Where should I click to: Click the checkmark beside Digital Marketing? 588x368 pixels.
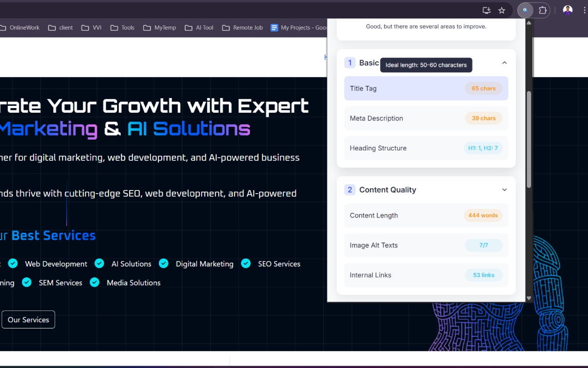164,263
